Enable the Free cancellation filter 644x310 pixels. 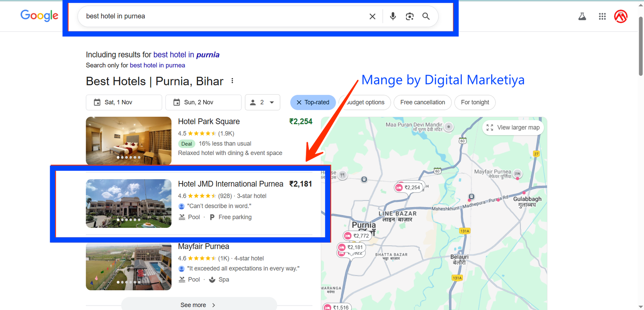coord(422,102)
